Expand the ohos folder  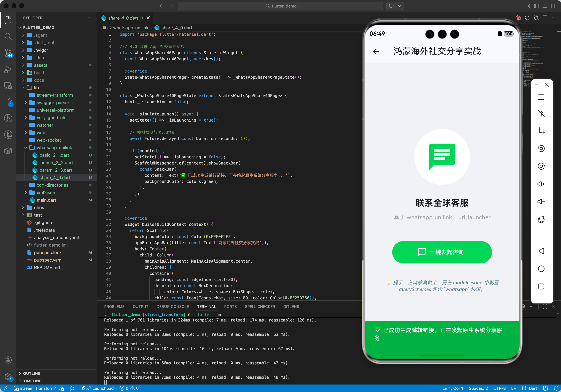pyautogui.click(x=39, y=207)
